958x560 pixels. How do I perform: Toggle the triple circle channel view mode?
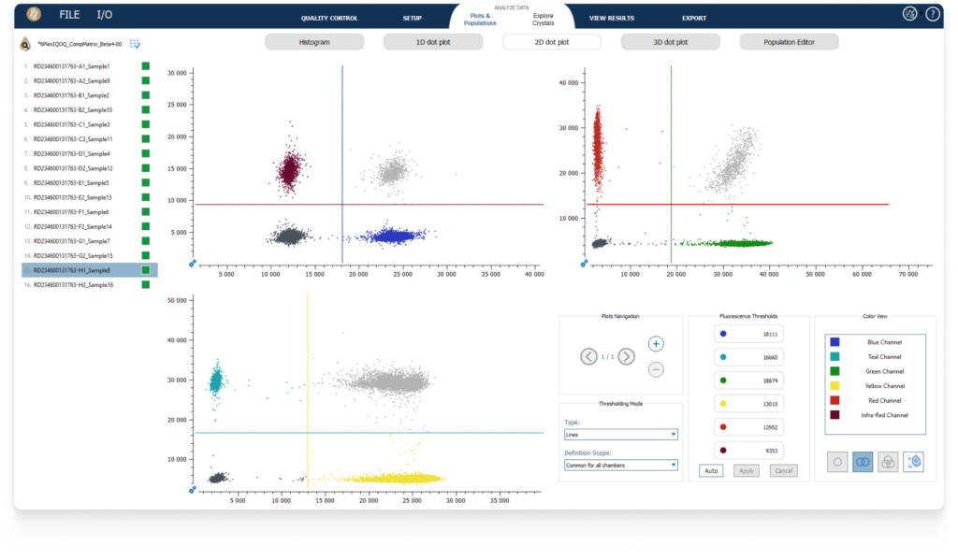[x=887, y=462]
